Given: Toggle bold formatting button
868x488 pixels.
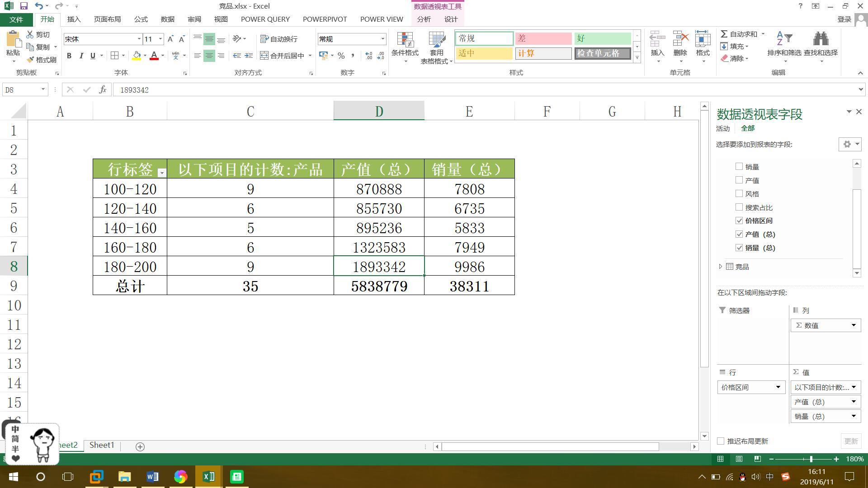Looking at the screenshot, I should pos(69,56).
